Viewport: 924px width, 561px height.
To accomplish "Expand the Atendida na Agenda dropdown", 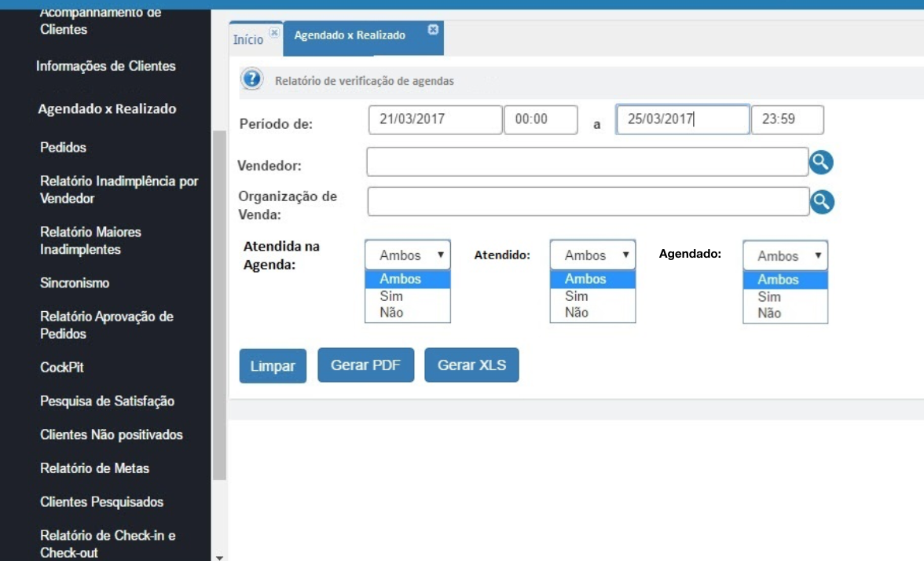I will (x=408, y=255).
